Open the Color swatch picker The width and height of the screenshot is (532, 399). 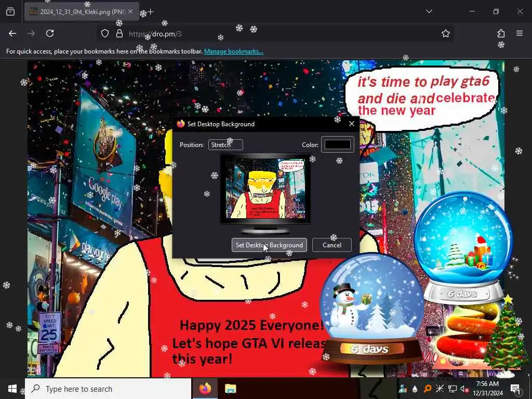(x=338, y=144)
